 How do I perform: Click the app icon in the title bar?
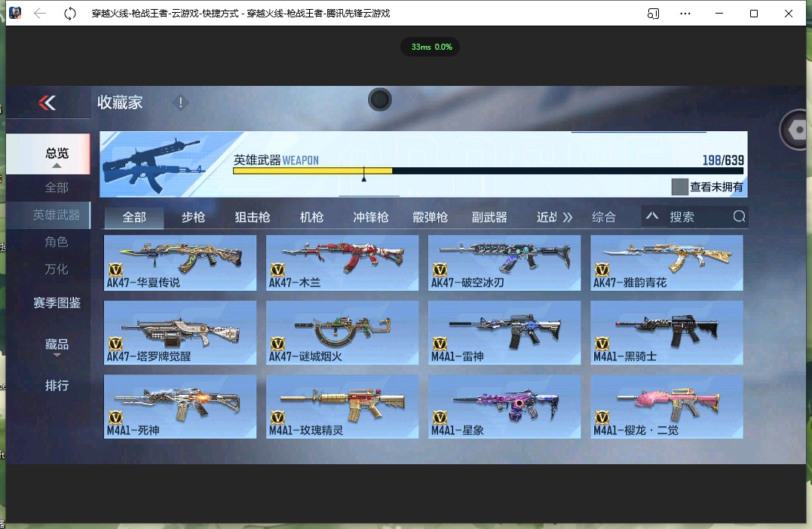click(15, 13)
